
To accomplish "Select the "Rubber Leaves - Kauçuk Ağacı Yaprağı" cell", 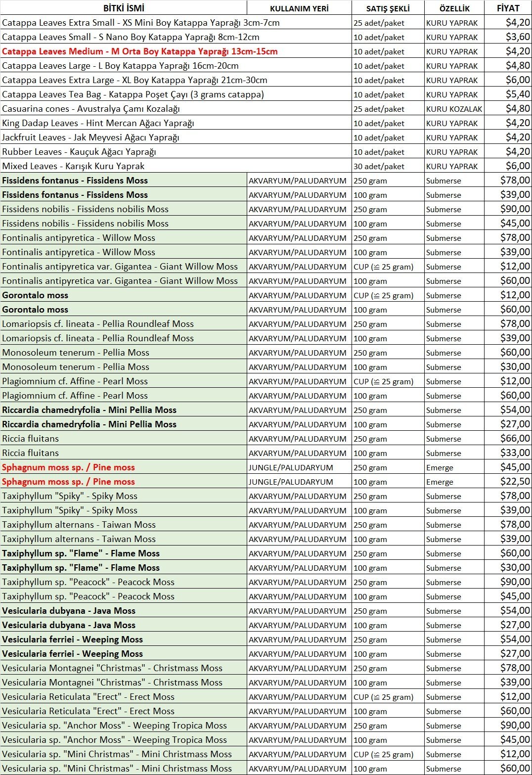I will click(x=79, y=152).
